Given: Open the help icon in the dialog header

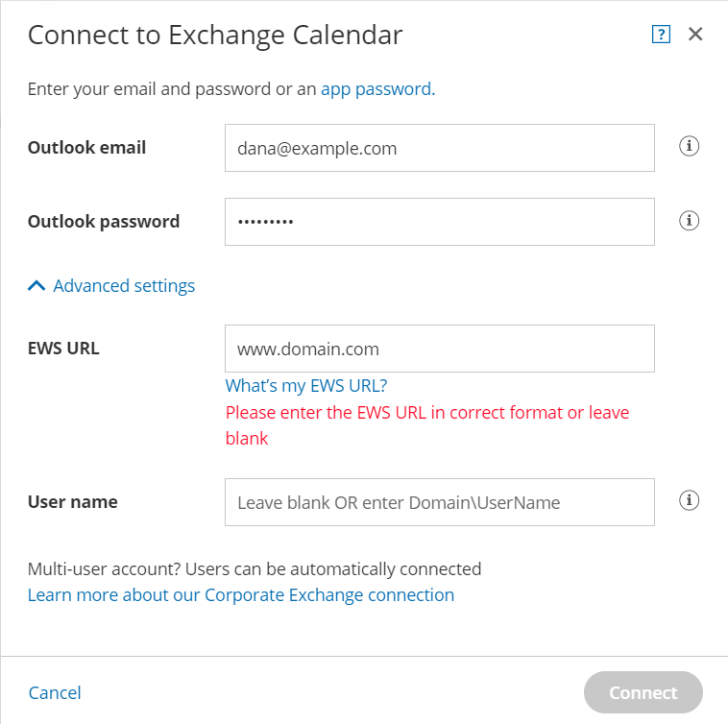Looking at the screenshot, I should pos(660,35).
